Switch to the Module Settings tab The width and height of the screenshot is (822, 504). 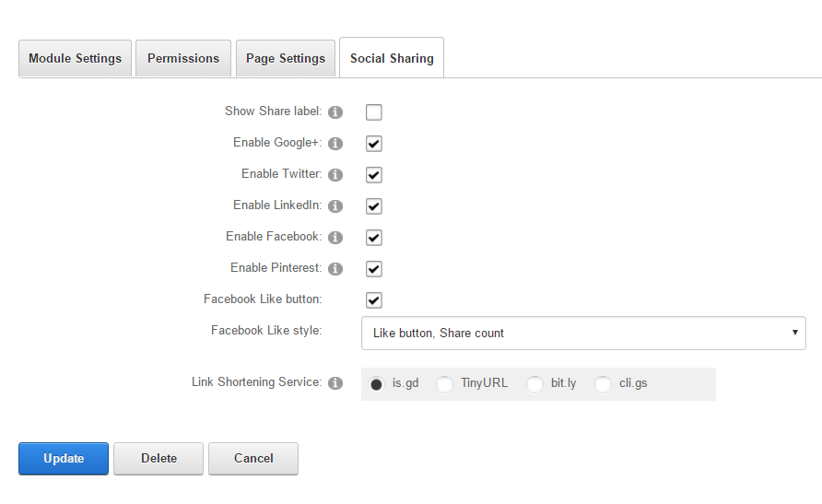coord(75,58)
